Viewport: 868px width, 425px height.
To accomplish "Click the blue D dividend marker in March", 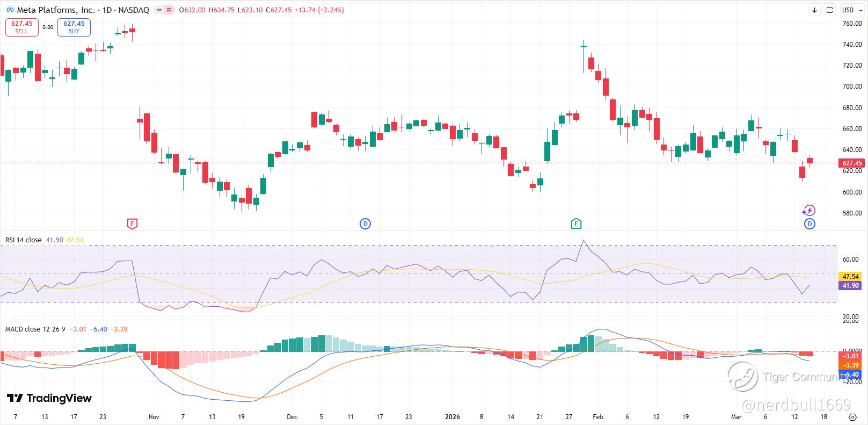I will (809, 224).
